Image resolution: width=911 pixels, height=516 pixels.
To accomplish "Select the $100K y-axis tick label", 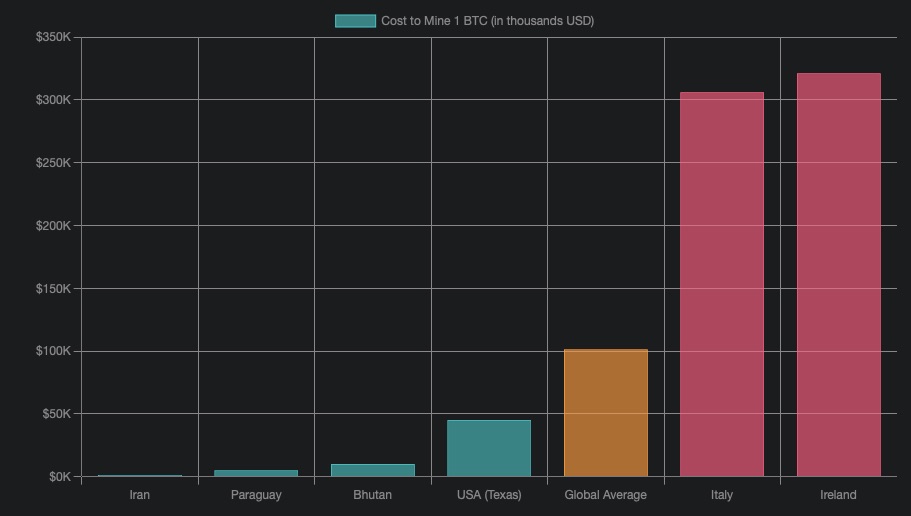I will coord(53,351).
